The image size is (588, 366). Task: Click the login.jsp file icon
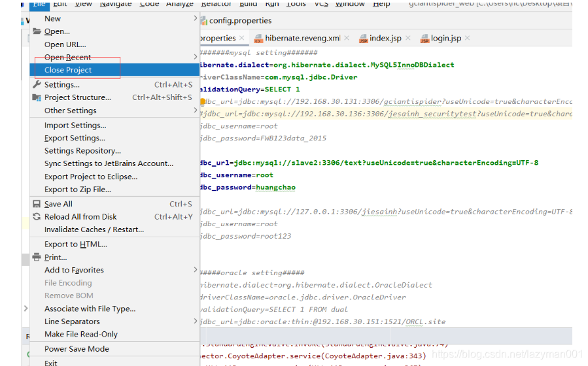tap(424, 38)
